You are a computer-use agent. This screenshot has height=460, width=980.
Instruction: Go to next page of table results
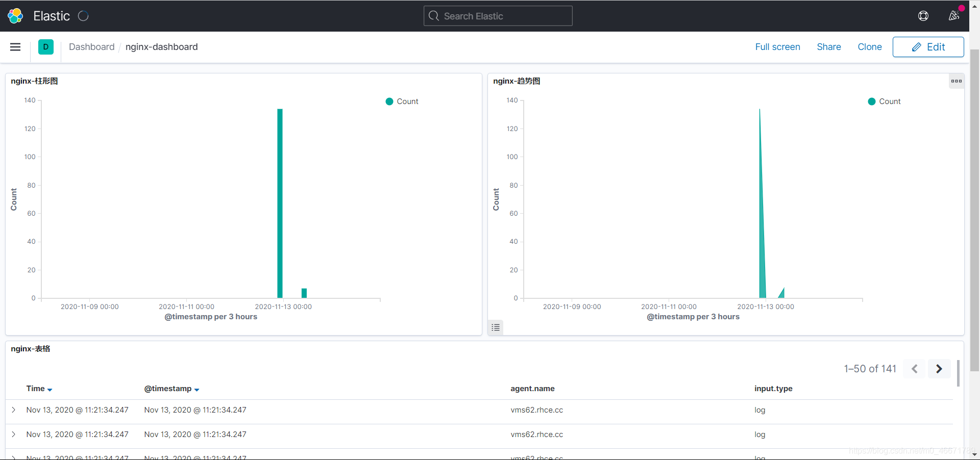pos(939,369)
